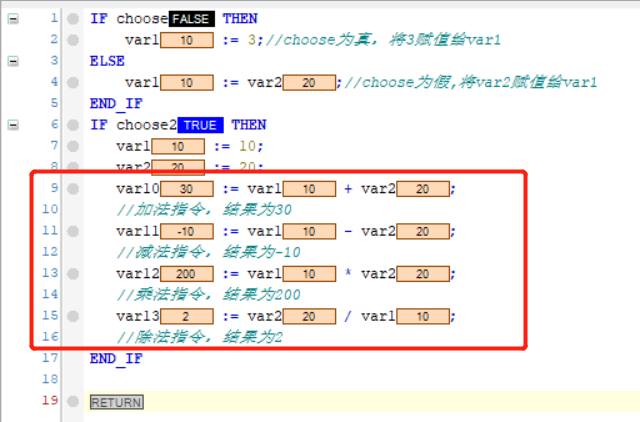Screen dimensions: 640x422
Task: Select var10 result value 30
Action: [x=187, y=189]
